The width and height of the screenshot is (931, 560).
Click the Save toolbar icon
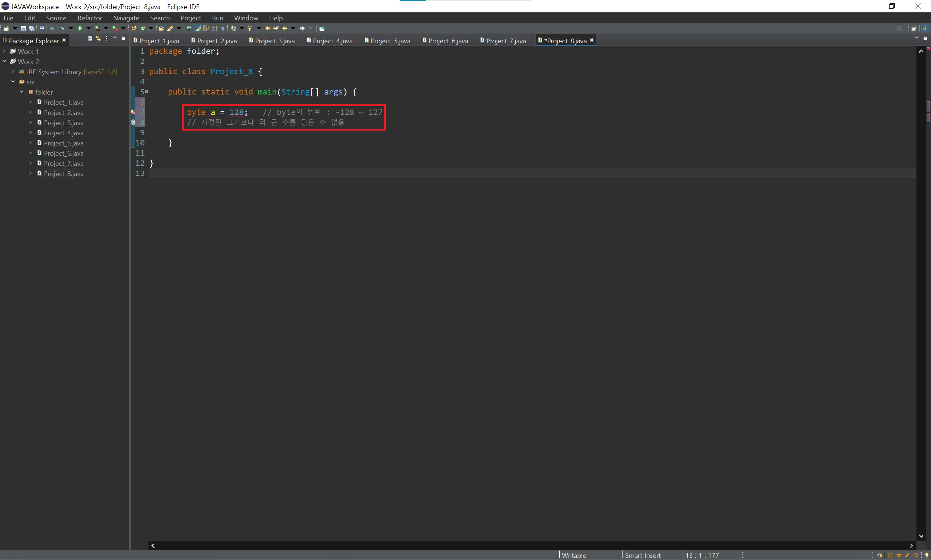click(x=23, y=28)
